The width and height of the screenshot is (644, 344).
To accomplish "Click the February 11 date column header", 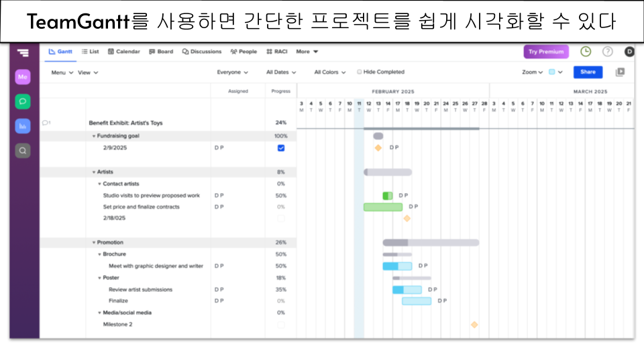I will coord(359,107).
